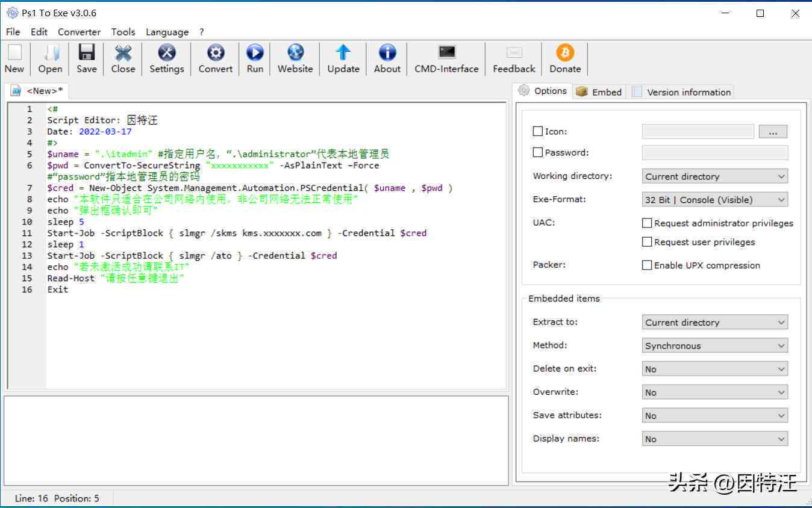Open the Converter menu
812x508 pixels.
click(x=79, y=32)
